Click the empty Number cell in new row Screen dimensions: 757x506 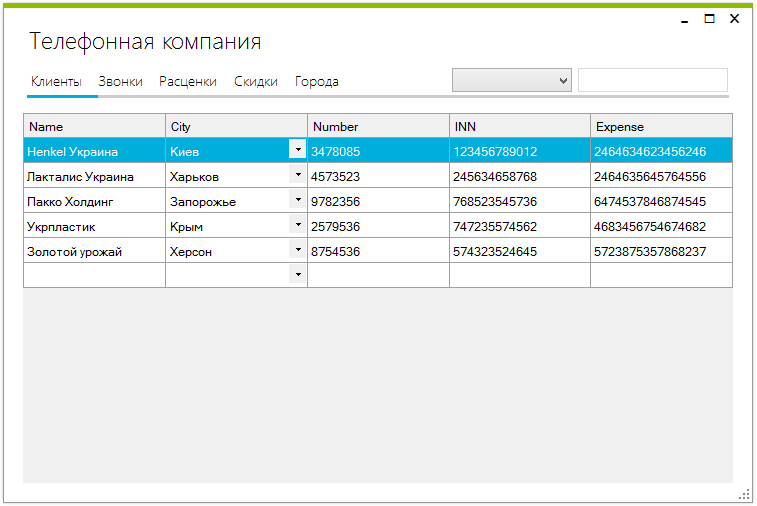coord(378,275)
